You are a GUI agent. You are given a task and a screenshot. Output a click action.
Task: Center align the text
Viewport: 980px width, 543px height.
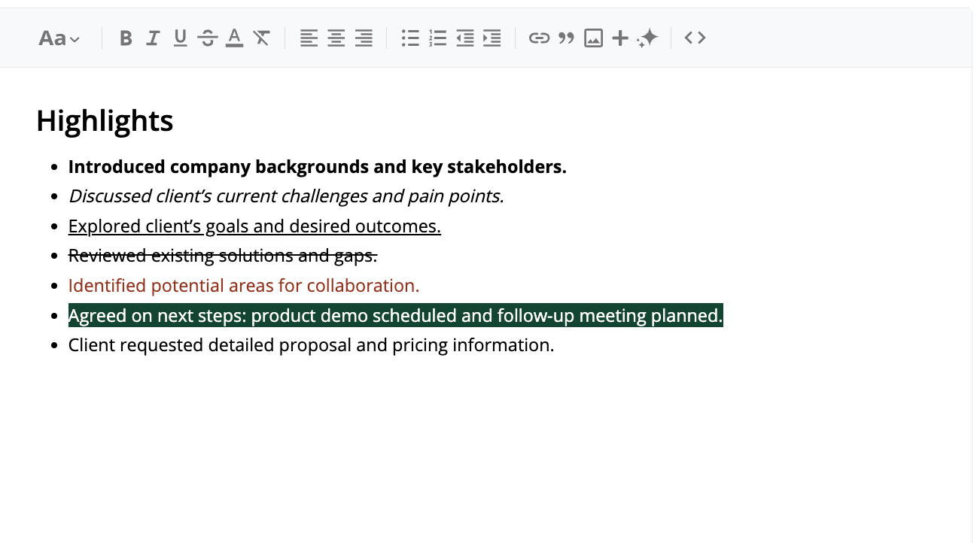click(x=336, y=38)
